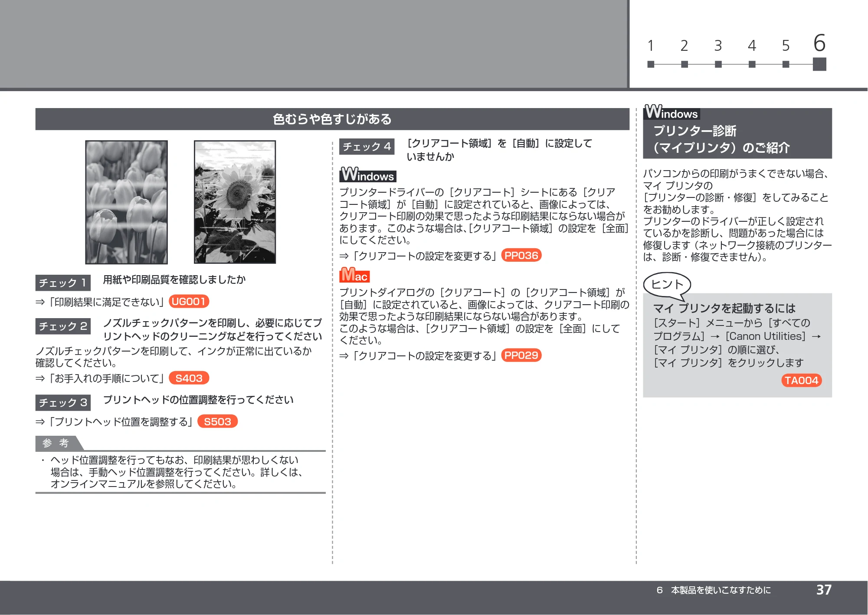
Task: Click footer text 本製品を使いこなすために
Action: [721, 590]
